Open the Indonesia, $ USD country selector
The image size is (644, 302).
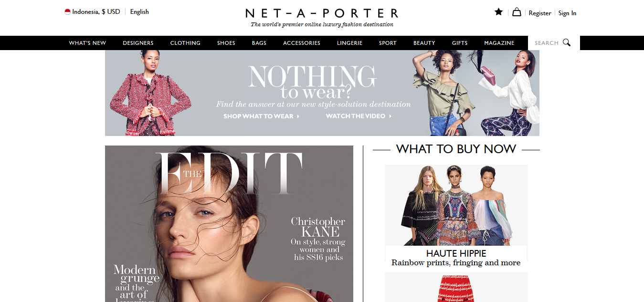tap(93, 12)
